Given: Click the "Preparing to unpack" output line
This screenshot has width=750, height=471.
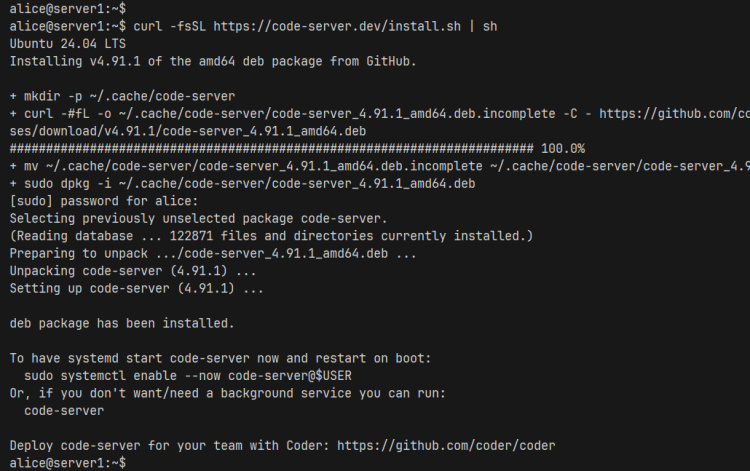Looking at the screenshot, I should click(213, 254).
